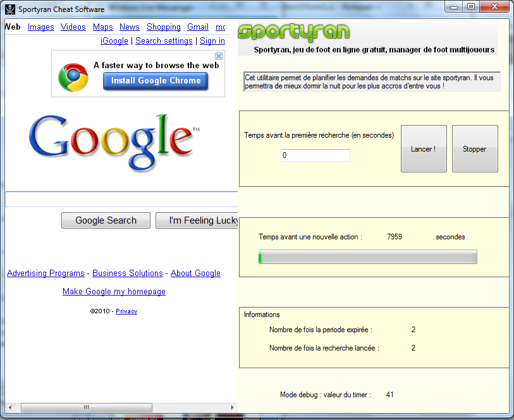This screenshot has width=514, height=420.
Task: Open the Videos link
Action: pos(73,27)
